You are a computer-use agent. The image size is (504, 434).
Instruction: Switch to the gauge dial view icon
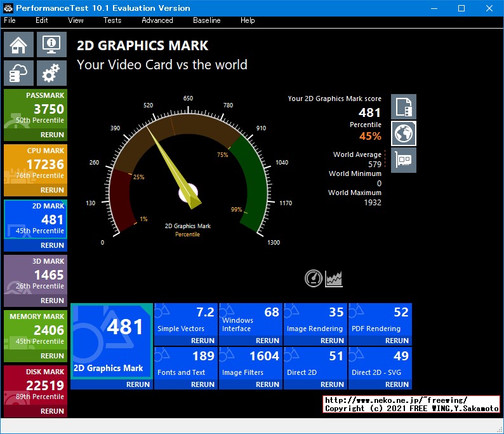point(314,278)
